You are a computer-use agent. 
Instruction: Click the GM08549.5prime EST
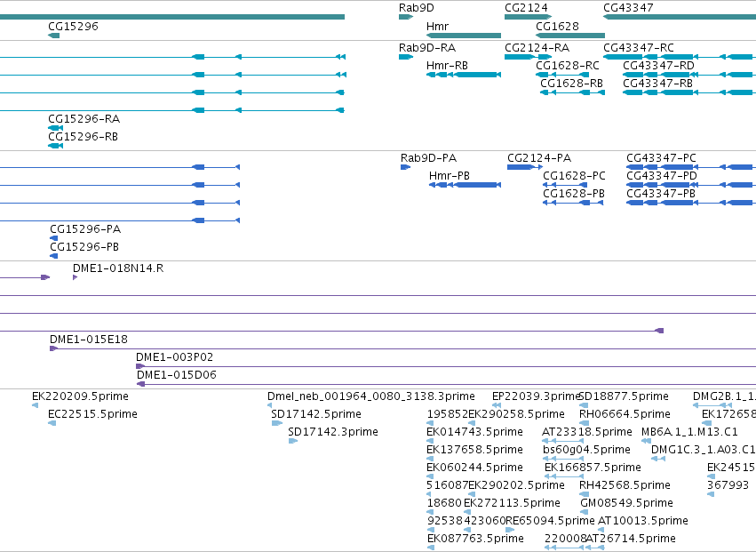[584, 512]
